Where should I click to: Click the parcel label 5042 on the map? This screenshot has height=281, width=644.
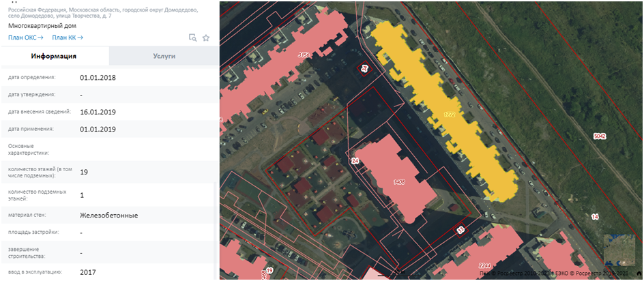pyautogui.click(x=599, y=136)
